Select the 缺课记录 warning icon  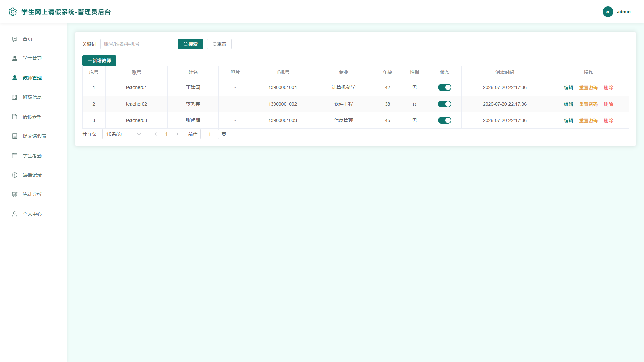pyautogui.click(x=15, y=175)
